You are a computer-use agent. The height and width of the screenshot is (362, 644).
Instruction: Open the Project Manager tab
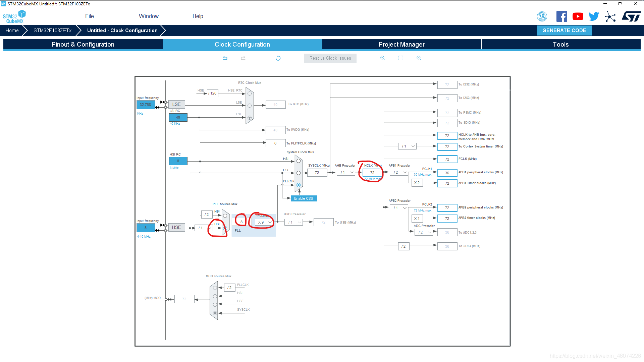coord(401,45)
